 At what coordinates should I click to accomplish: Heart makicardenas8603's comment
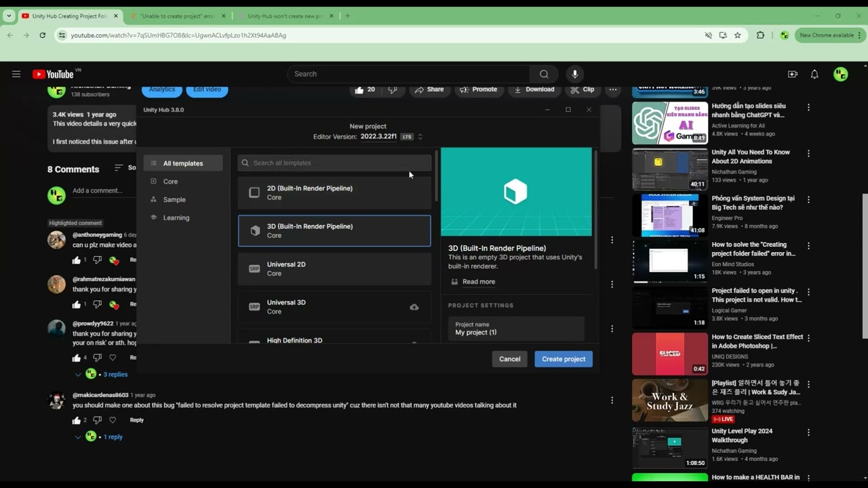coord(113,420)
